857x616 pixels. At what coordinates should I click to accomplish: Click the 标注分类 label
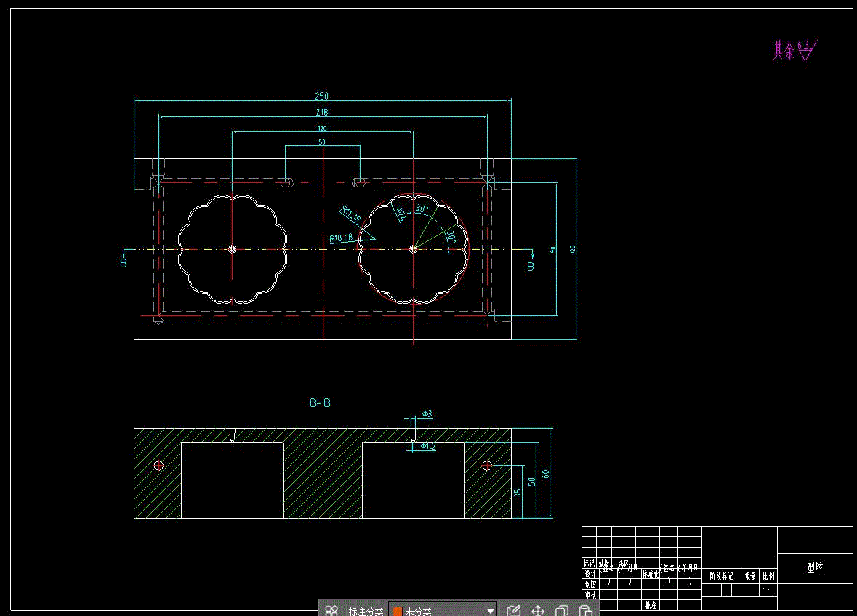[366, 612]
